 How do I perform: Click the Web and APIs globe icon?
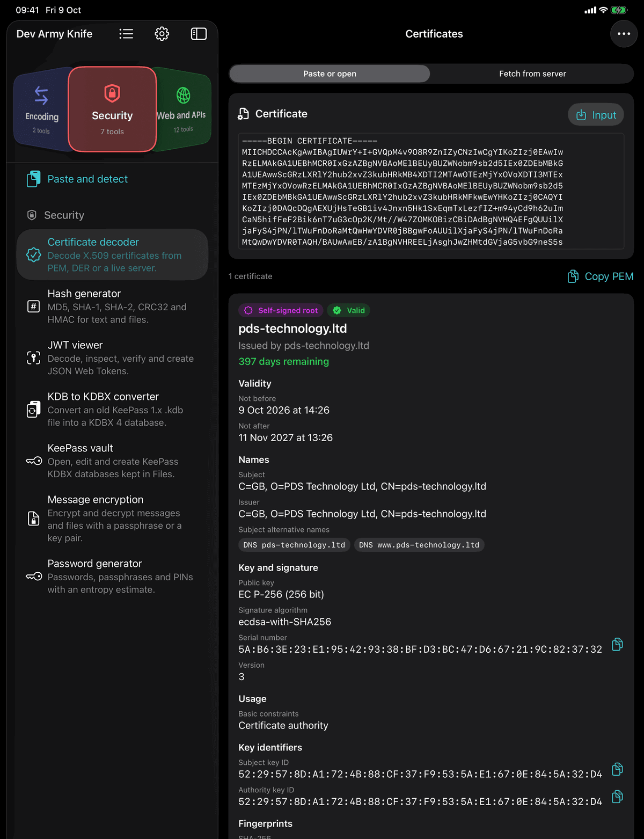(x=184, y=95)
